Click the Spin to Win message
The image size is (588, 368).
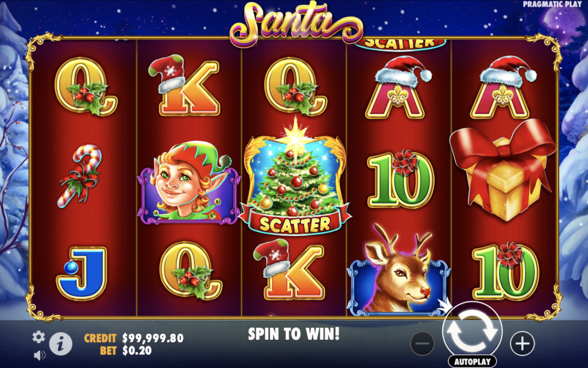(293, 333)
